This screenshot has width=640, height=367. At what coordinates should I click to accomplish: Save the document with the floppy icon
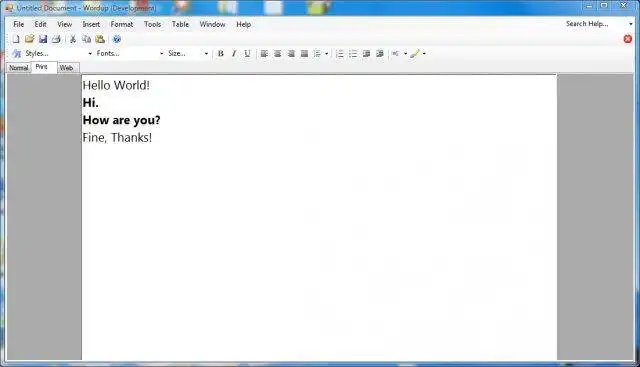click(x=43, y=39)
